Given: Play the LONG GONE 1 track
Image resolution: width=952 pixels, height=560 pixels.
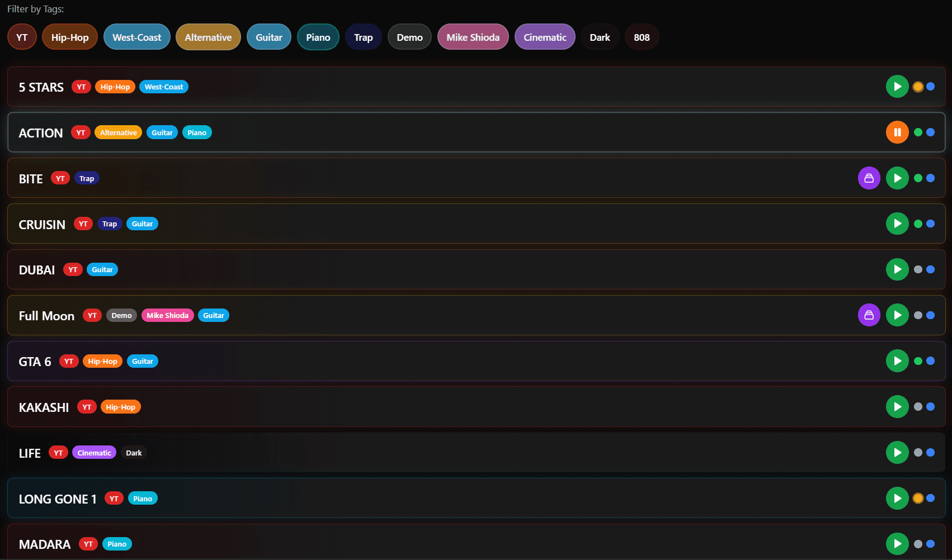Looking at the screenshot, I should [897, 499].
